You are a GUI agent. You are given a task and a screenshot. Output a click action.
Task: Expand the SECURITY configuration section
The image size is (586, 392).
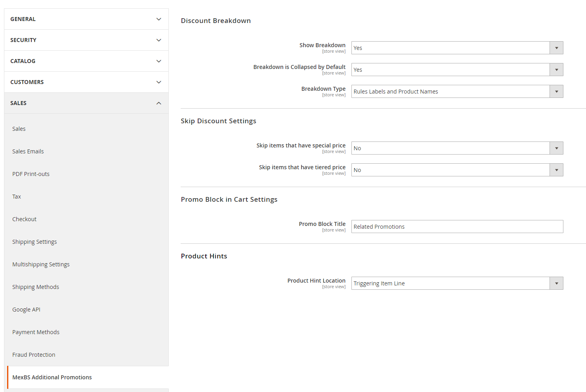coord(86,40)
